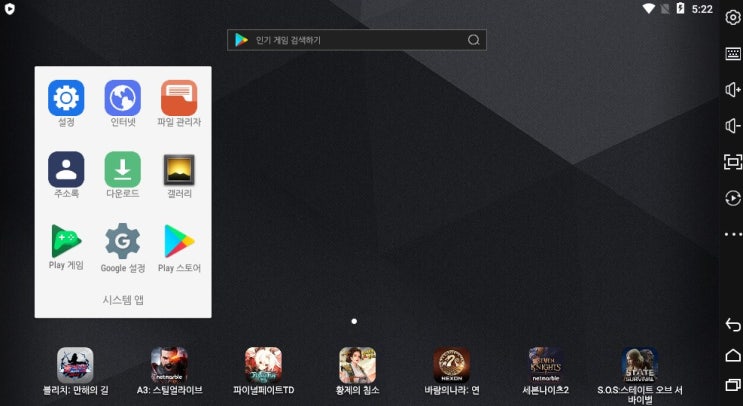Launch the A3: 스틸얼라이브 game
This screenshot has height=406, width=743.
(170, 365)
